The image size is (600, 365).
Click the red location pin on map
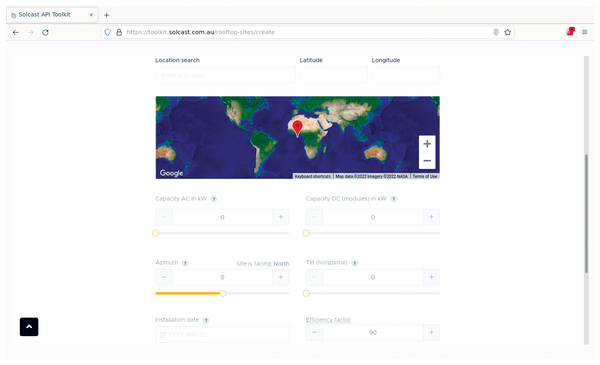click(x=297, y=128)
